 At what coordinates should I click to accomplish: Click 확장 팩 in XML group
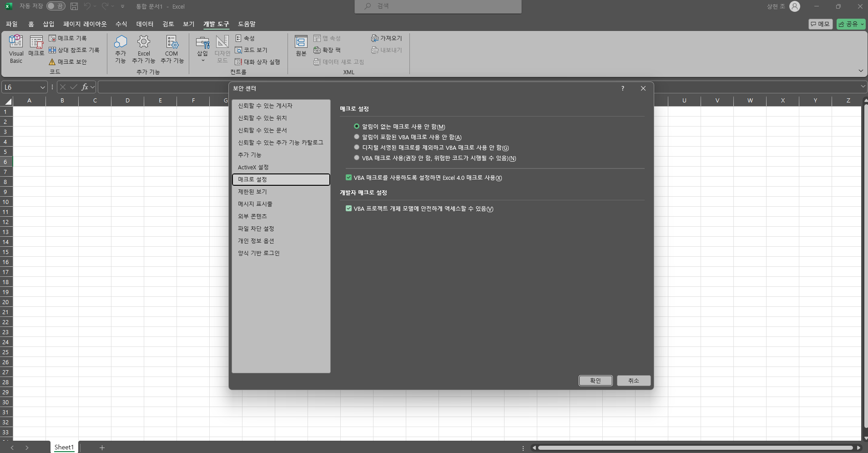pos(327,50)
